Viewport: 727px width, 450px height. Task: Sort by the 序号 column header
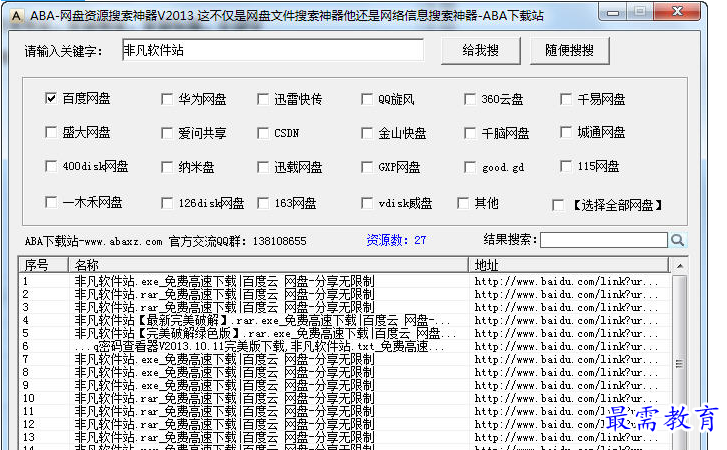pyautogui.click(x=43, y=265)
